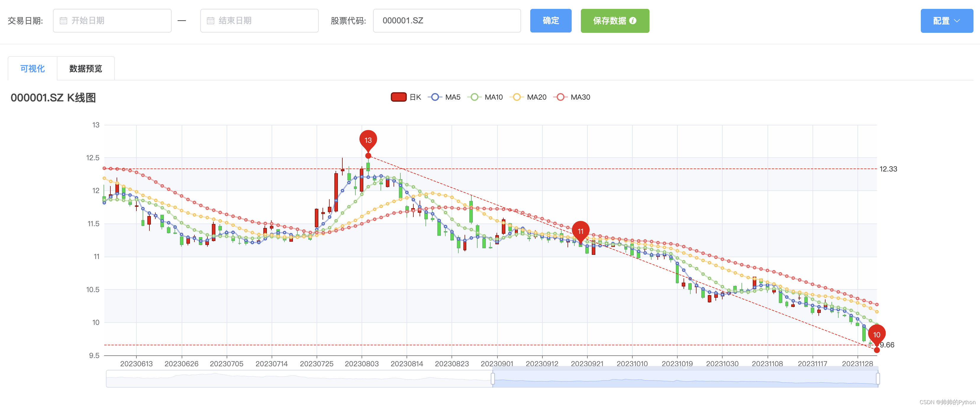Click the max marker pin labeled 13
The image size is (980, 408).
point(368,140)
